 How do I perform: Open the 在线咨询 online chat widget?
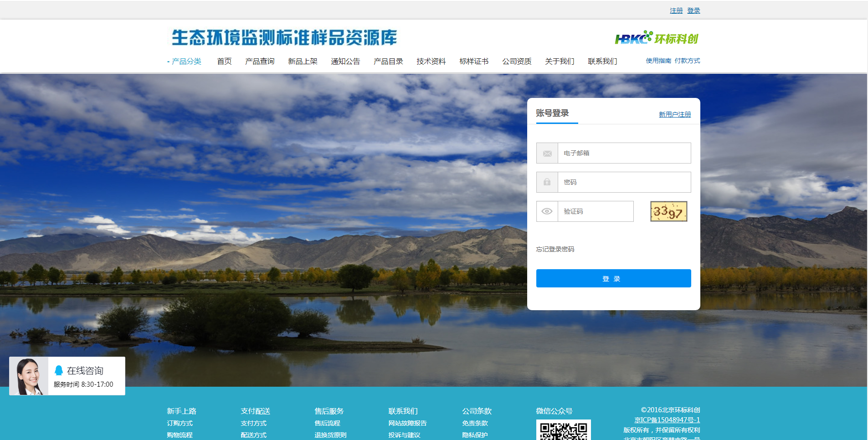point(85,371)
